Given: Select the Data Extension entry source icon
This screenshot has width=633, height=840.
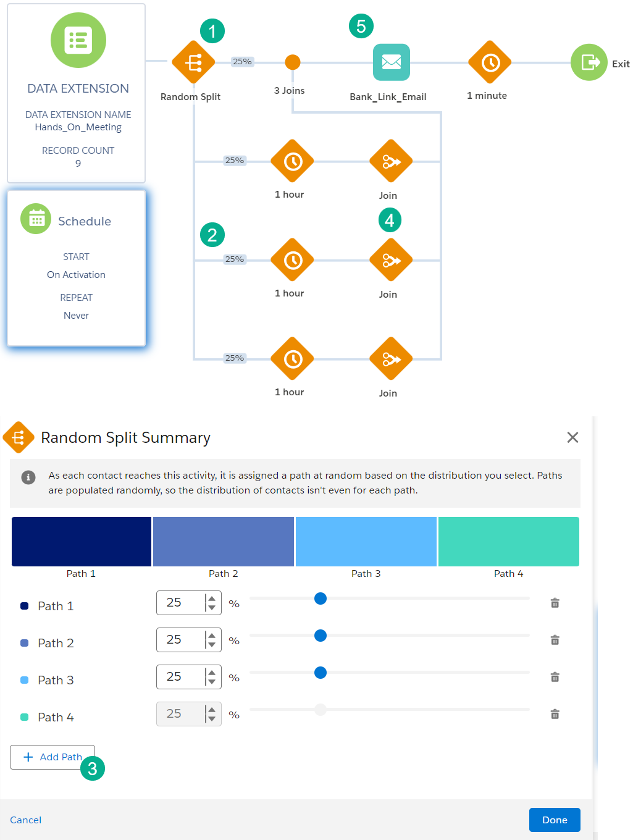Looking at the screenshot, I should tap(78, 40).
